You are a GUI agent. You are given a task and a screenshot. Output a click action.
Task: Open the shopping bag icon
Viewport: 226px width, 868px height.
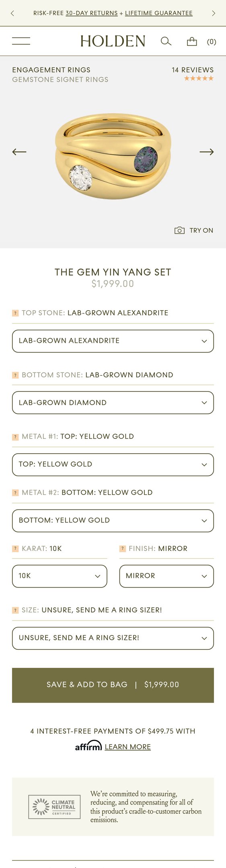pyautogui.click(x=192, y=41)
